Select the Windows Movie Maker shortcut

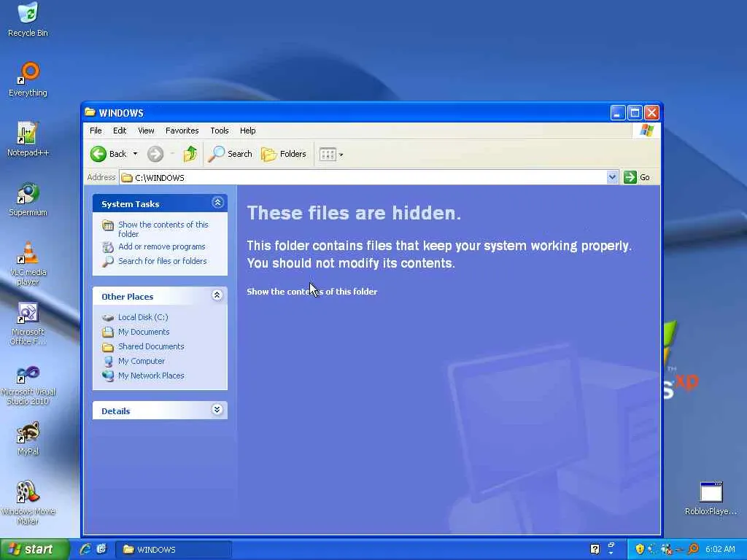[x=28, y=502]
